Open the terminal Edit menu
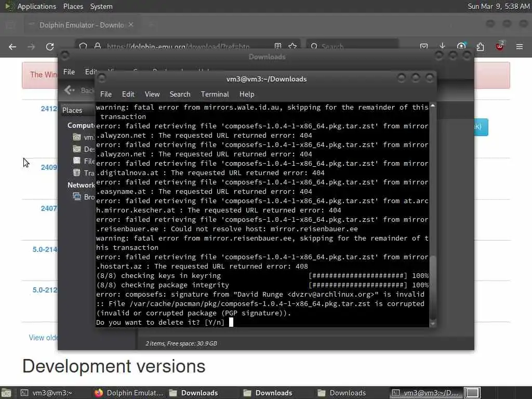This screenshot has width=532, height=399. coord(128,95)
